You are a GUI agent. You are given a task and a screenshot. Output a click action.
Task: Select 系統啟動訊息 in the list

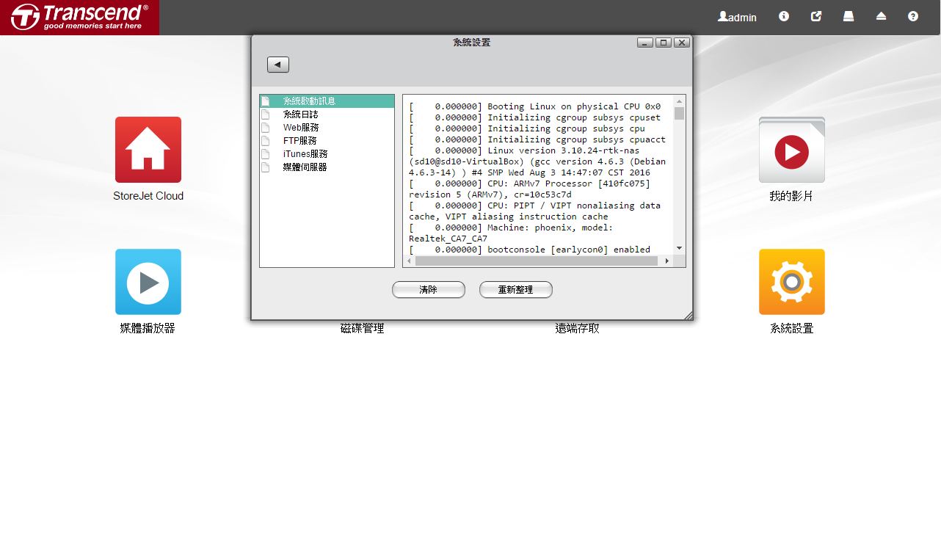(x=327, y=101)
